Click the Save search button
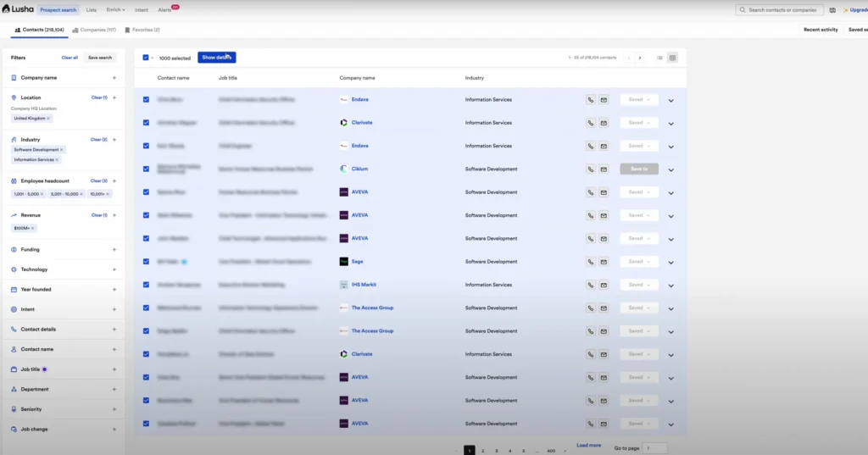The height and width of the screenshot is (455, 868). click(100, 58)
